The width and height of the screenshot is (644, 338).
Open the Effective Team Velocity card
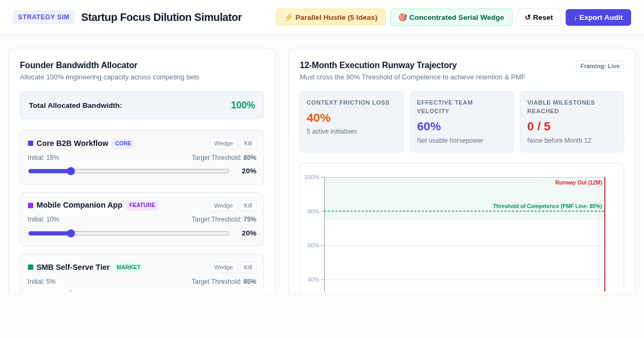coord(462,122)
